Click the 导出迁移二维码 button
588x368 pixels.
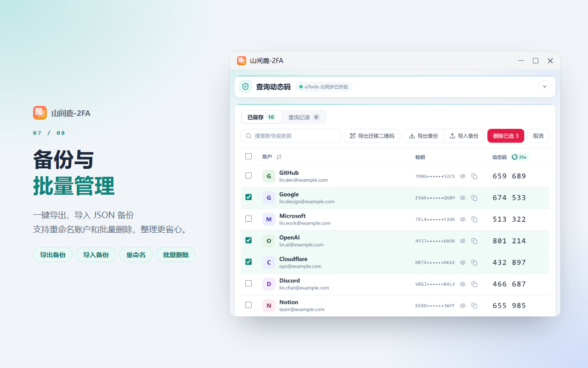click(x=372, y=136)
